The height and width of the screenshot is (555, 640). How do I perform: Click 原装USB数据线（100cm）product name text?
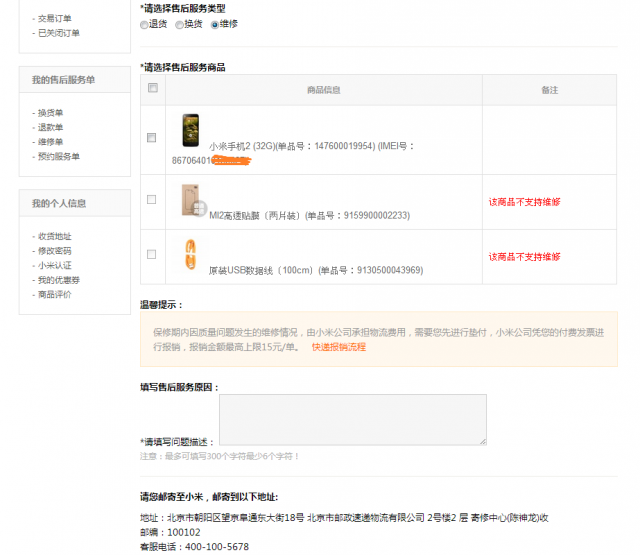[262, 270]
